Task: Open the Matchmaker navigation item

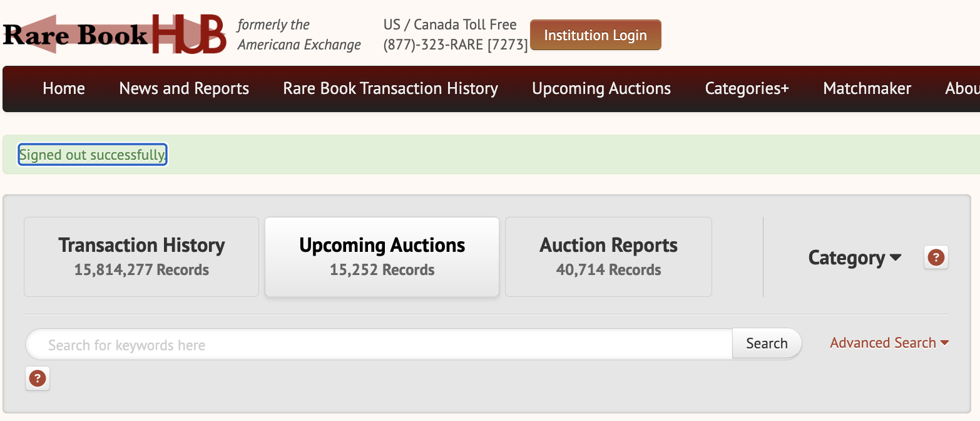Action: (x=867, y=89)
